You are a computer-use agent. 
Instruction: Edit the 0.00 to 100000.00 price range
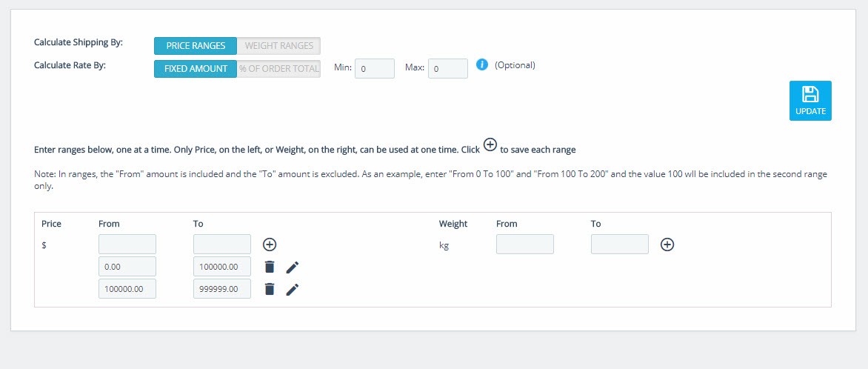(x=293, y=267)
